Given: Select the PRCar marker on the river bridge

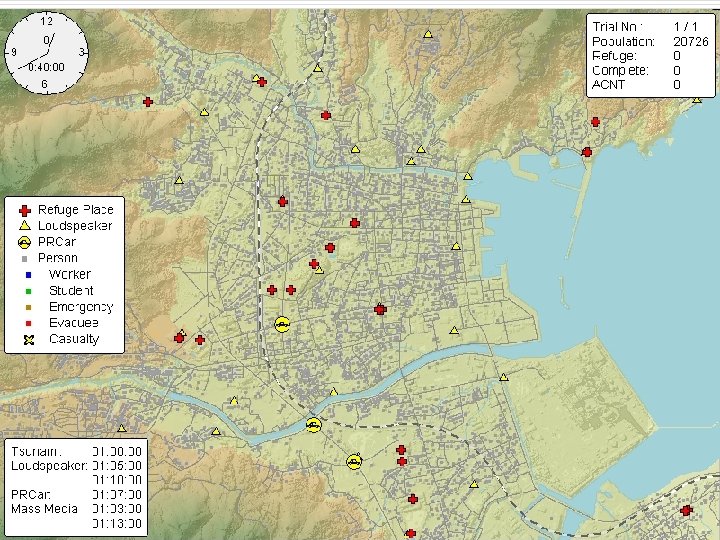Looking at the screenshot, I should [x=314, y=425].
